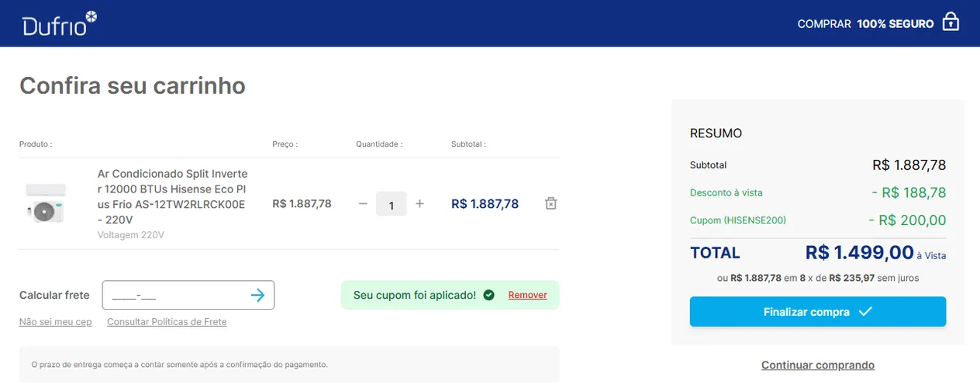980x388 pixels.
Task: Click the COMPRAR 100% SEGURO text
Action: [x=866, y=24]
